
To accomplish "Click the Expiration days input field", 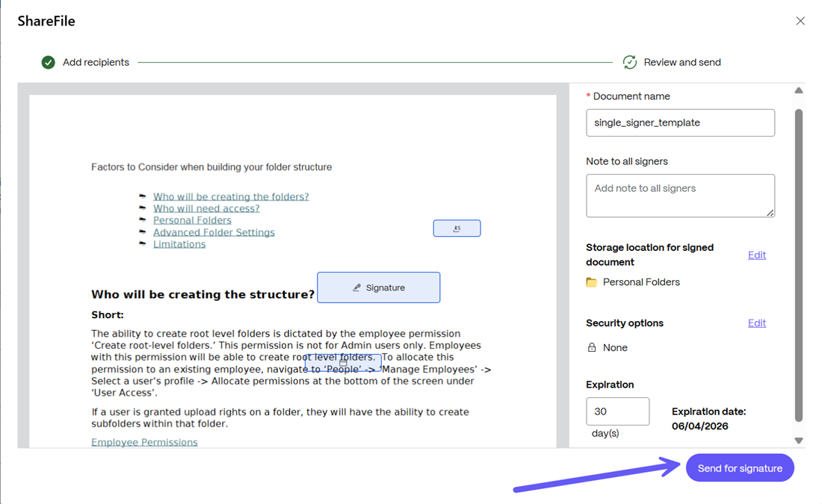I will (x=617, y=411).
